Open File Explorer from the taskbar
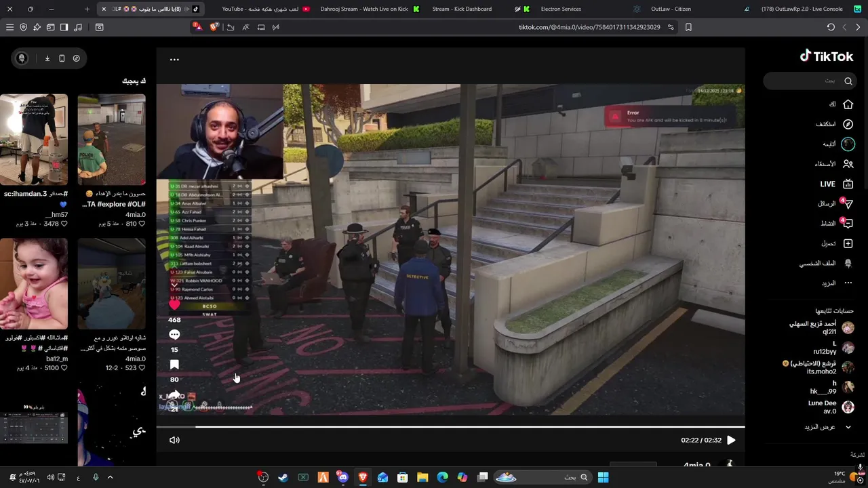 [422, 477]
